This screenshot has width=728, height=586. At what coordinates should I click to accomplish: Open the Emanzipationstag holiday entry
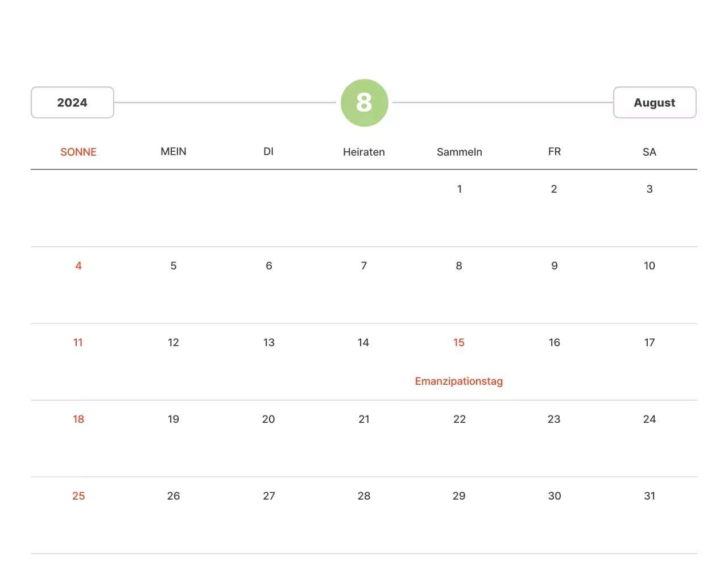pos(458,381)
